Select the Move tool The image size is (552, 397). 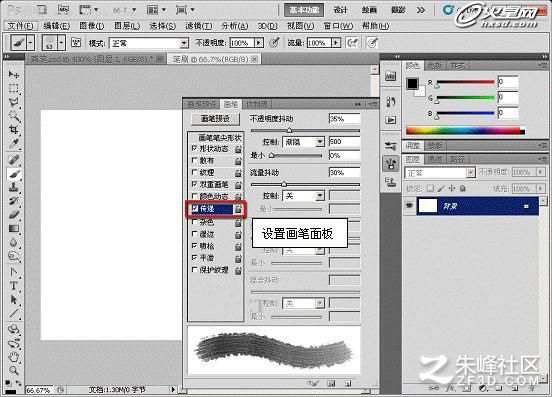13,74
